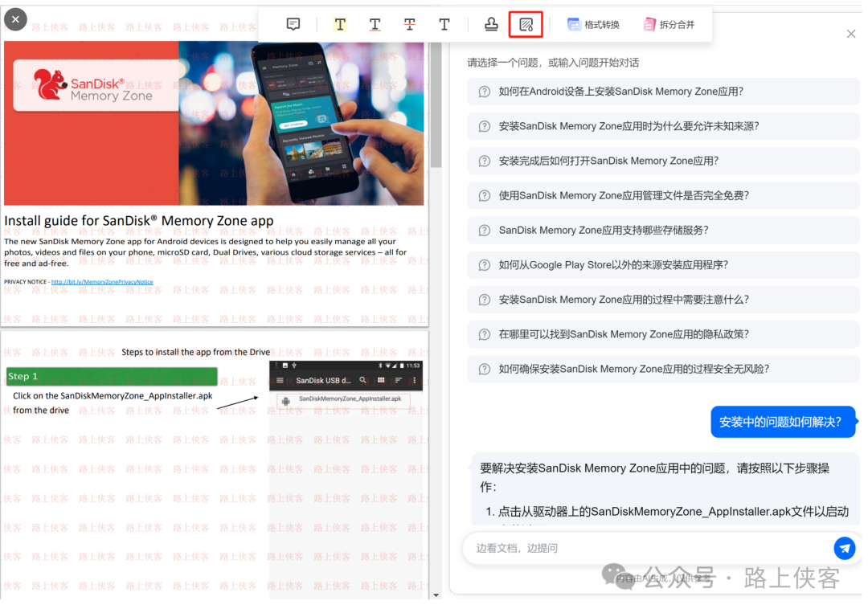Screen dimensions: 868x613
Task: Click the SanDisk Memory Zone logo banner
Action: point(95,86)
